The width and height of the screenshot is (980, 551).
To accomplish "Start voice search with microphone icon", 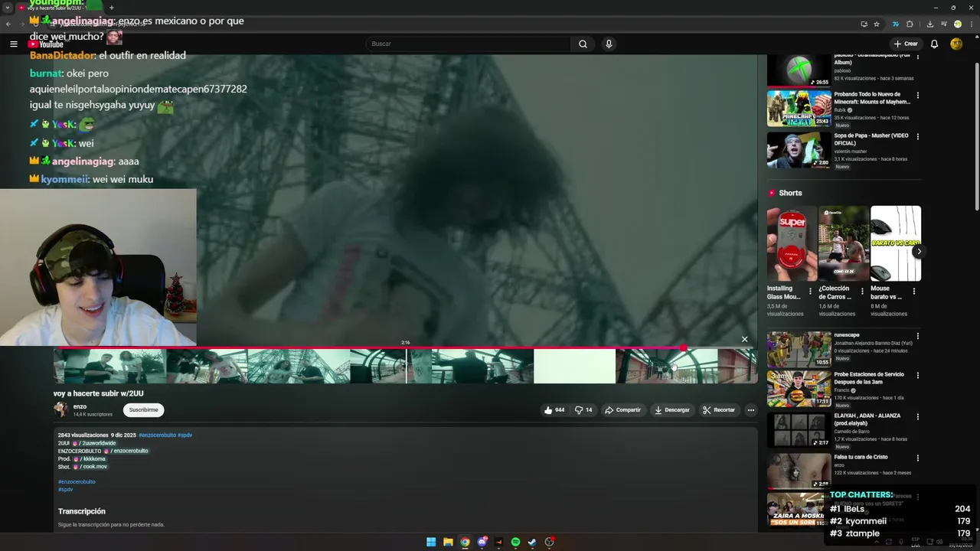I will pos(609,44).
